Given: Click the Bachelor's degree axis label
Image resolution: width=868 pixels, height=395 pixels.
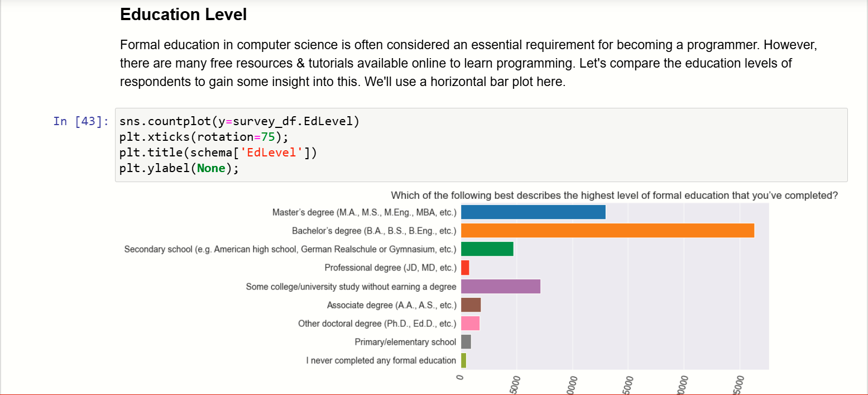Looking at the screenshot, I should pyautogui.click(x=374, y=231).
